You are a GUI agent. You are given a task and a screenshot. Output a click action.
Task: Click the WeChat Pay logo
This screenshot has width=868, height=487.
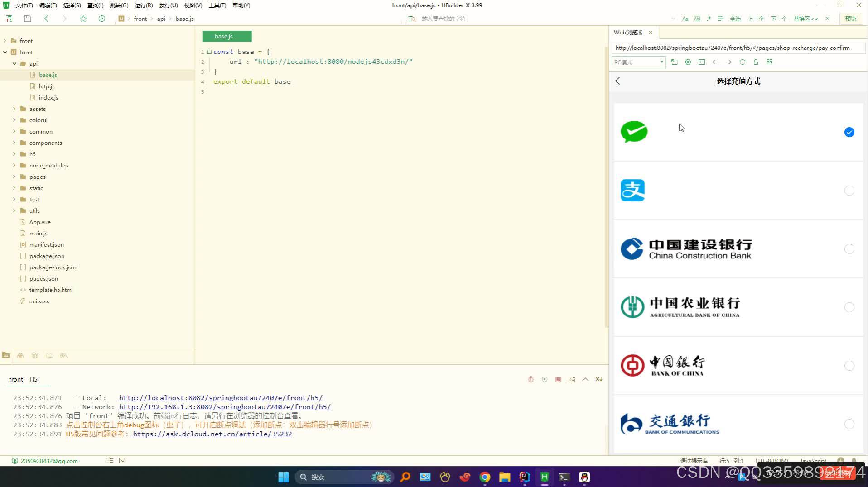[x=634, y=132]
